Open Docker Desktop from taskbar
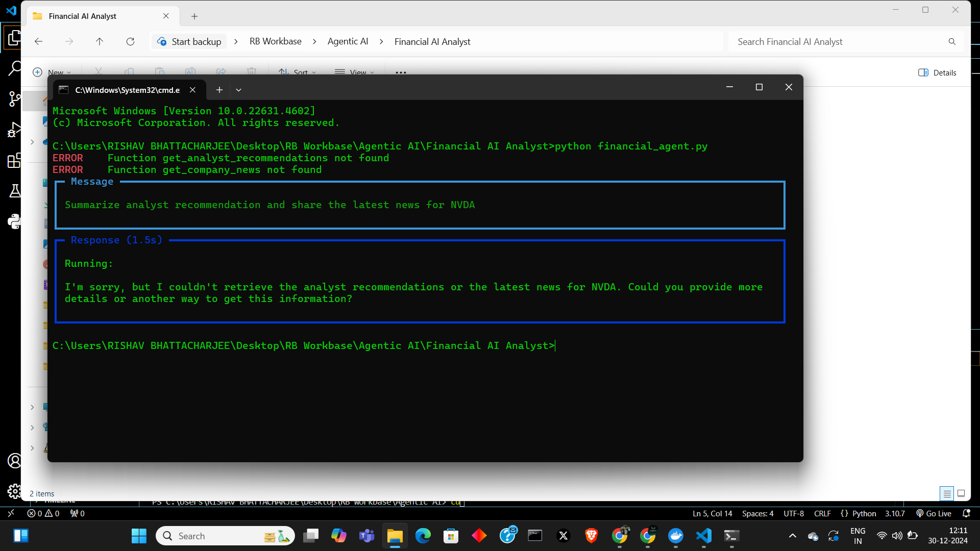 coord(676,536)
